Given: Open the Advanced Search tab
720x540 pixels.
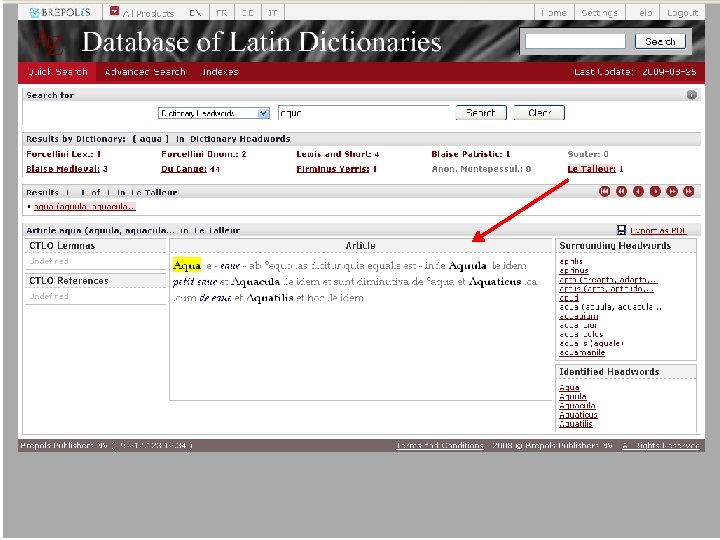Looking at the screenshot, I should pyautogui.click(x=145, y=72).
